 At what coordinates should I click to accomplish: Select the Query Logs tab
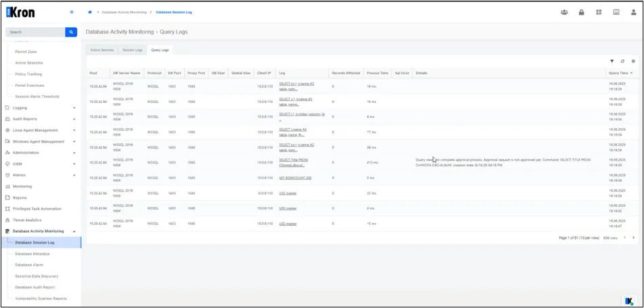pyautogui.click(x=159, y=50)
